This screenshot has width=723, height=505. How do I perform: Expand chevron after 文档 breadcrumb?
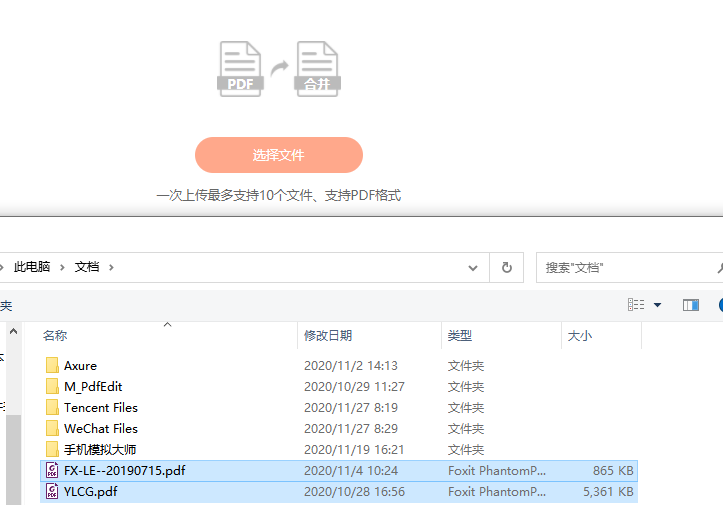111,267
